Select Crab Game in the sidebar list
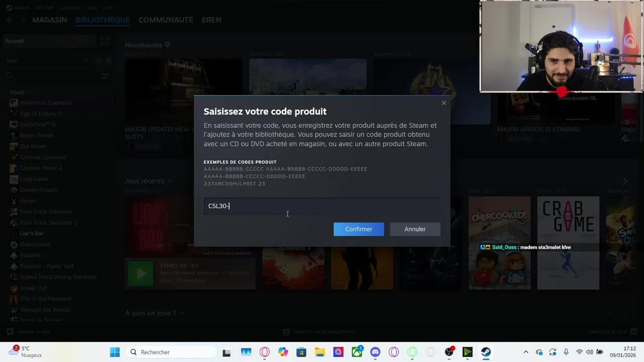 click(34, 179)
